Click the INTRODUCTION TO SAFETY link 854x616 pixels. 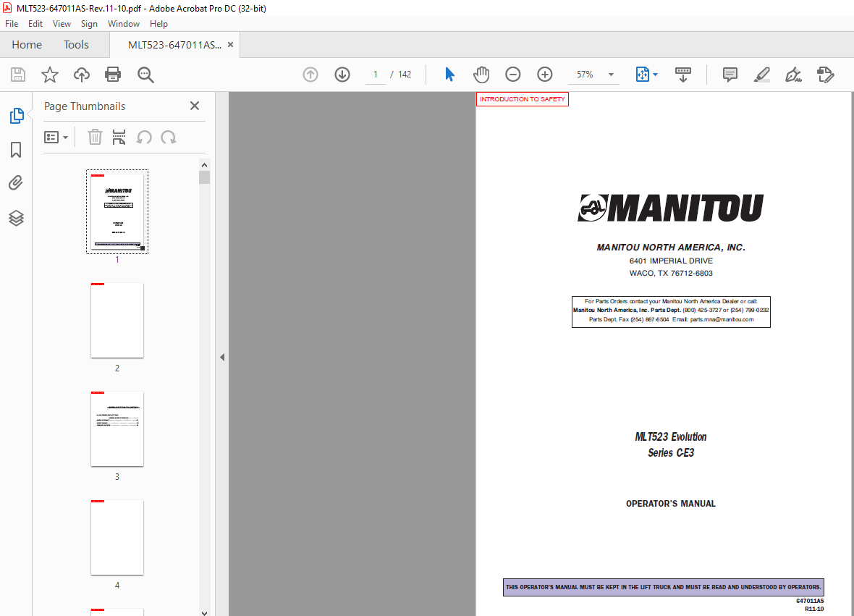click(523, 99)
